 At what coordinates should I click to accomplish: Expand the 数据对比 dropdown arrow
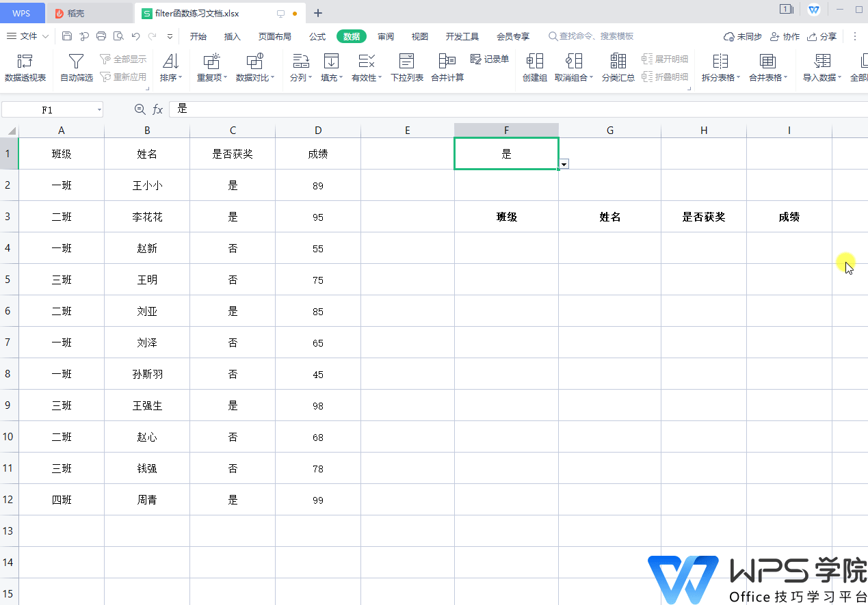[273, 78]
